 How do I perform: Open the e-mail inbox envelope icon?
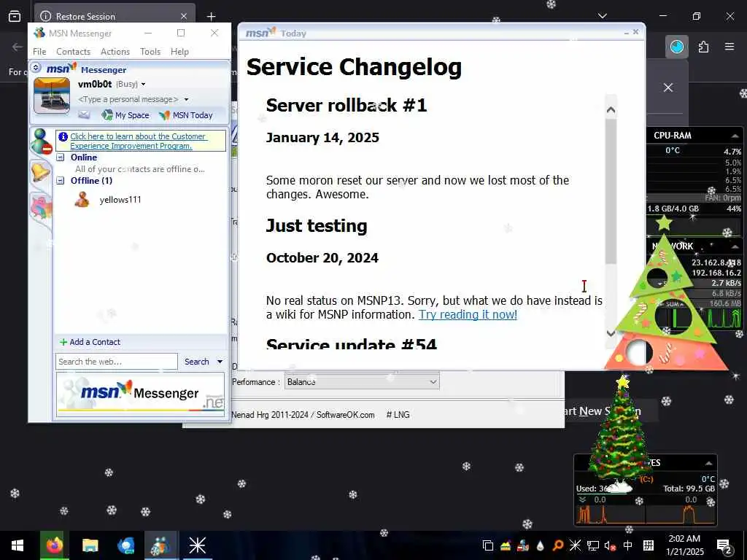[x=84, y=114]
